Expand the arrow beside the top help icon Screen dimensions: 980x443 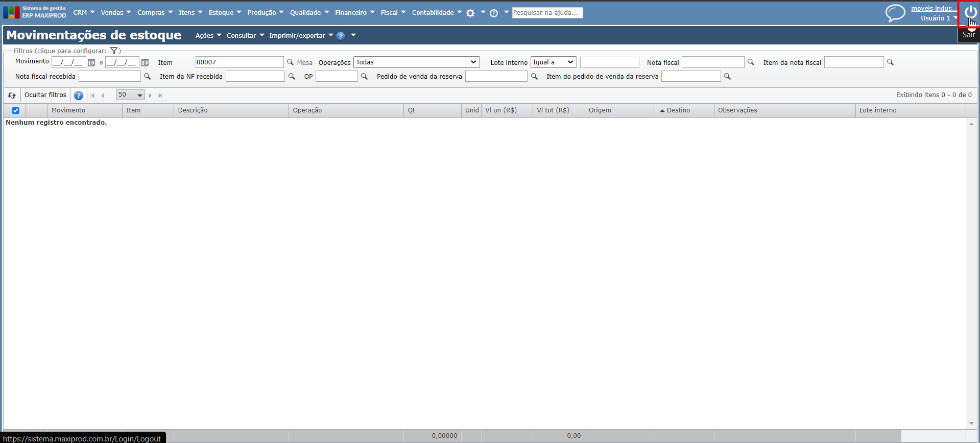[x=506, y=12]
